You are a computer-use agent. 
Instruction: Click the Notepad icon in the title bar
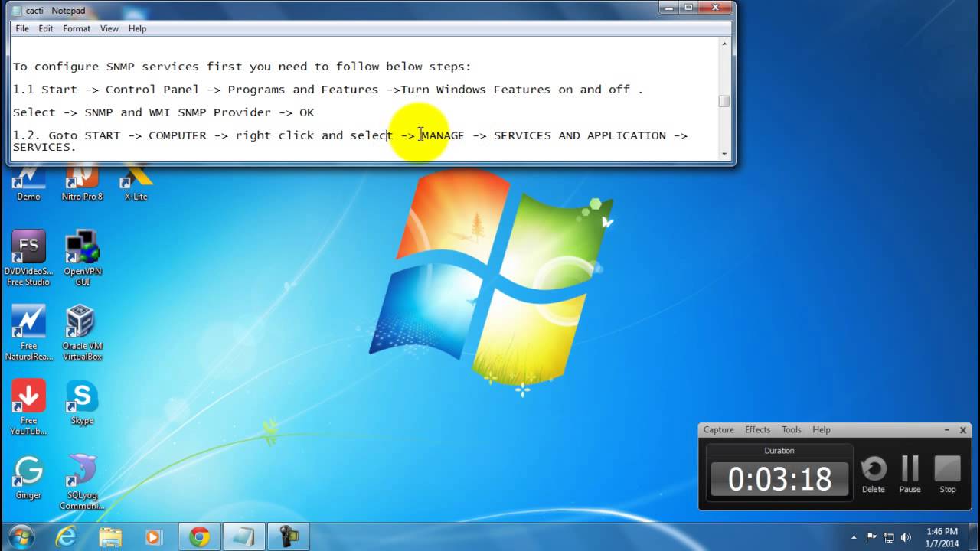[x=18, y=11]
